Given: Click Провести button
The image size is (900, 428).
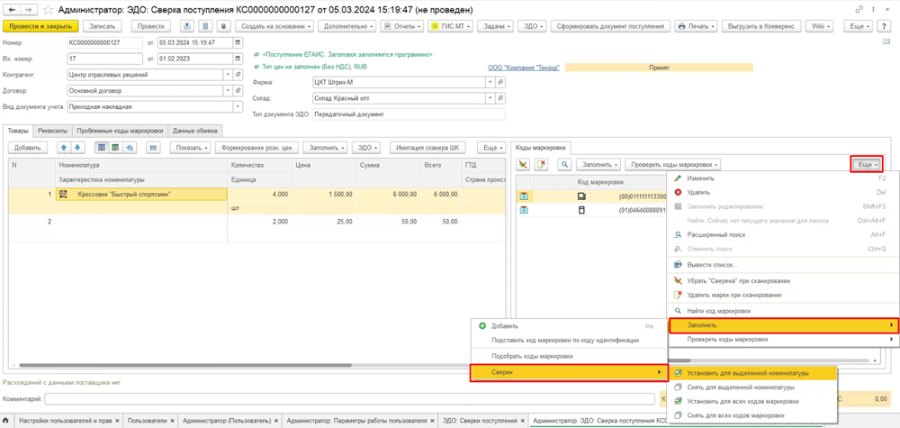Looking at the screenshot, I should pyautogui.click(x=151, y=26).
